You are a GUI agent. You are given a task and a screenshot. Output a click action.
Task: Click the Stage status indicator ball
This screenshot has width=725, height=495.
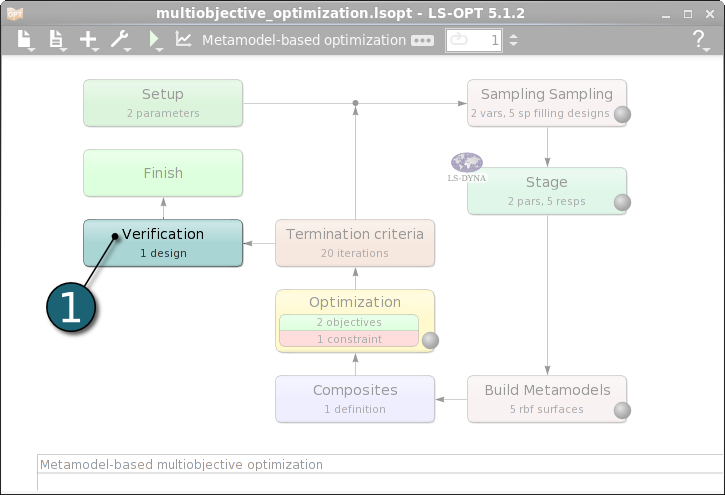622,202
